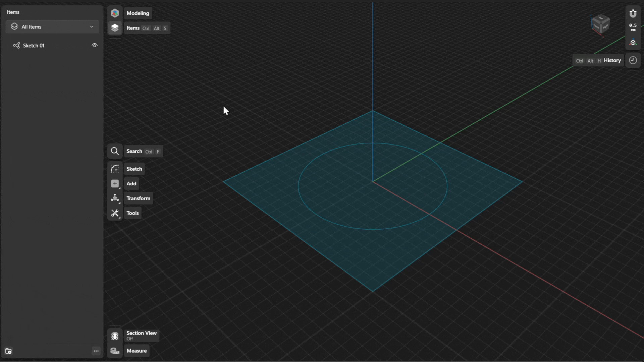The height and width of the screenshot is (362, 644).
Task: Open the Transform tool icon
Action: [115, 198]
